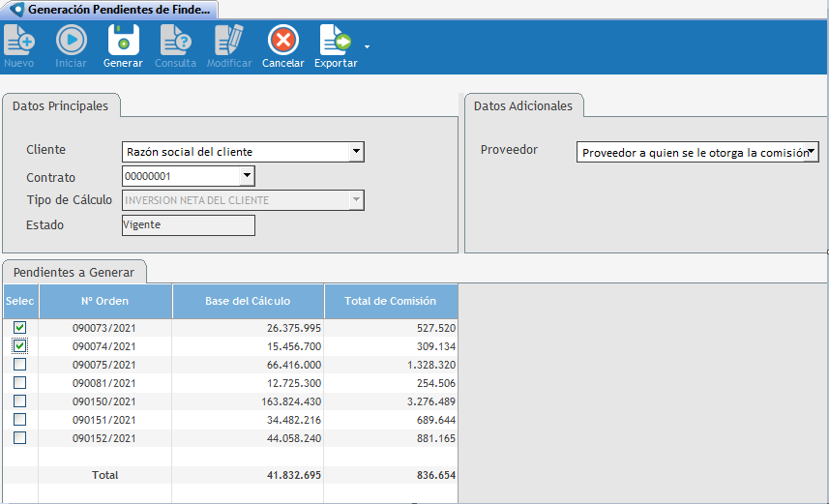Image resolution: width=829 pixels, height=504 pixels.
Task: Expand the Exportar options arrow
Action: point(367,46)
